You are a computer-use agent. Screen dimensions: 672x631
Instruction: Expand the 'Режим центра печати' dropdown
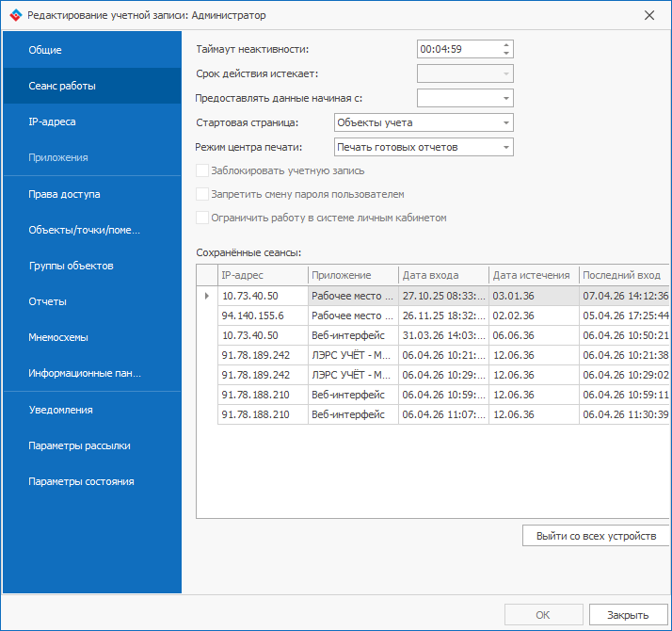(506, 147)
